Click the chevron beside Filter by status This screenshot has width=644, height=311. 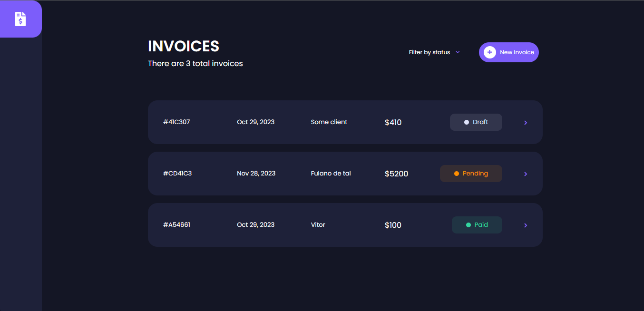458,52
